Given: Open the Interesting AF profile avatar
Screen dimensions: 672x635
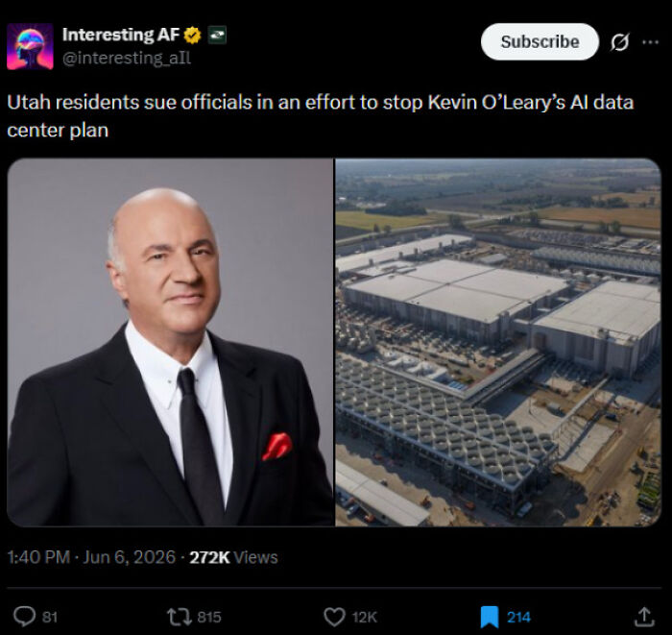Looking at the screenshot, I should coord(30,46).
